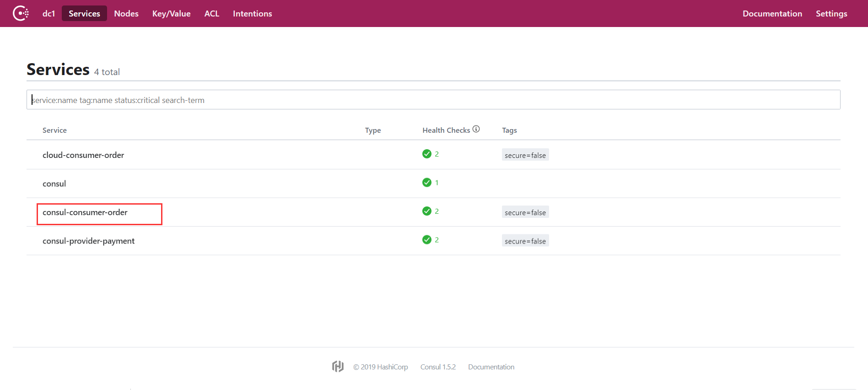Click health count 1 in consul row

tap(437, 183)
